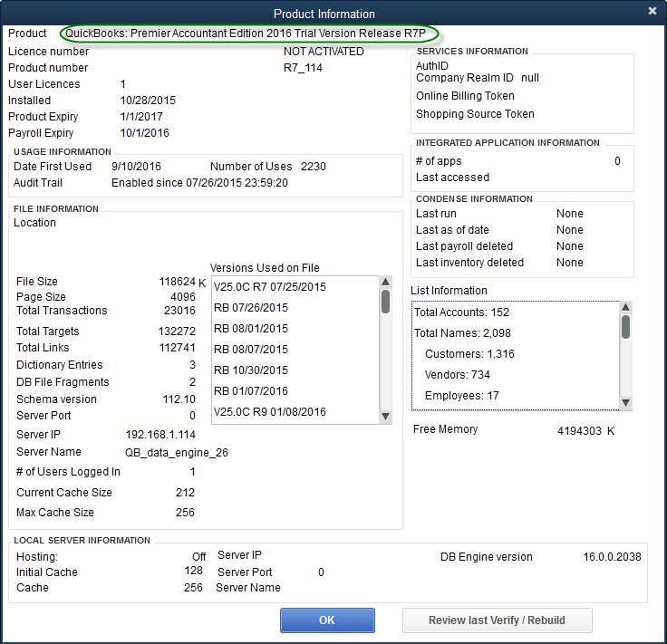Click the Initial Cache value 128
This screenshot has width=667, height=644.
point(194,571)
